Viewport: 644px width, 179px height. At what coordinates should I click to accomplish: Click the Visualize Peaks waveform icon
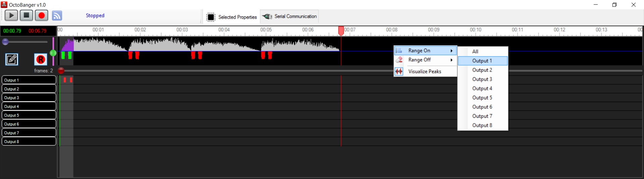tap(399, 71)
